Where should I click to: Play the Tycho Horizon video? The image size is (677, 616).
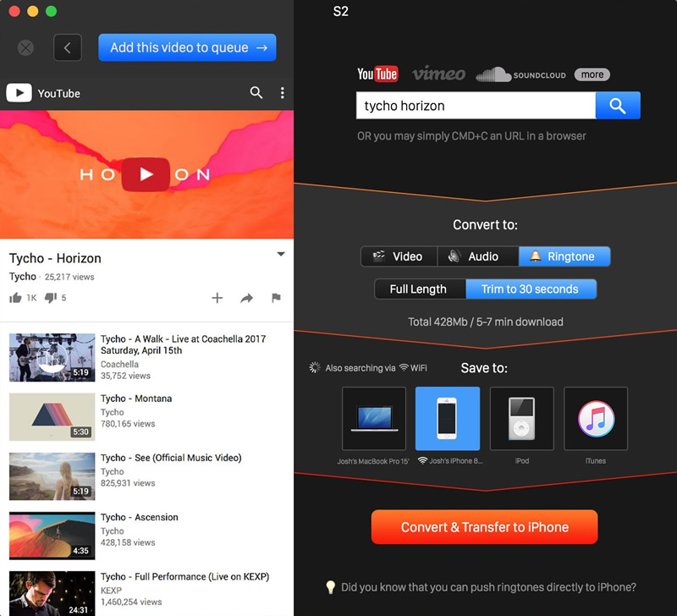(146, 174)
